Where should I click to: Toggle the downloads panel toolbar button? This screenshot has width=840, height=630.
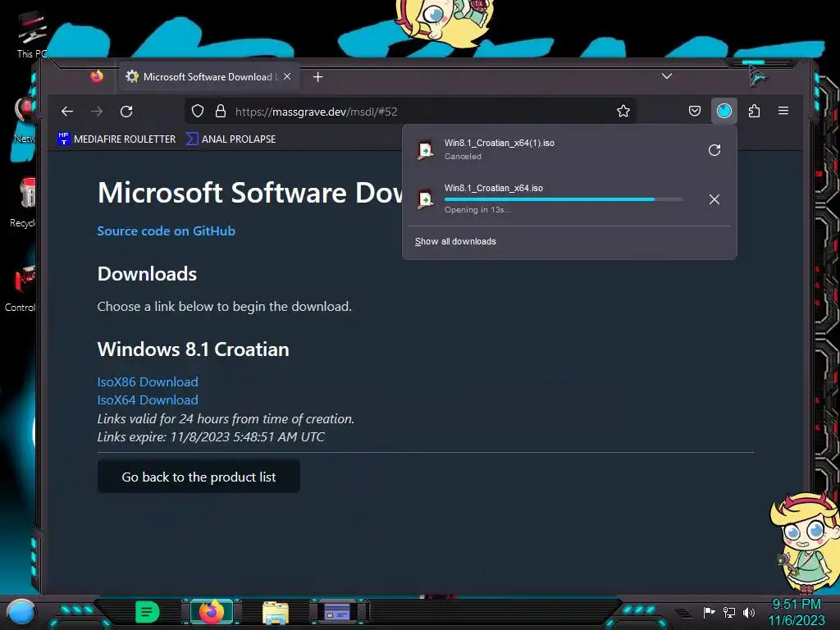tap(724, 111)
